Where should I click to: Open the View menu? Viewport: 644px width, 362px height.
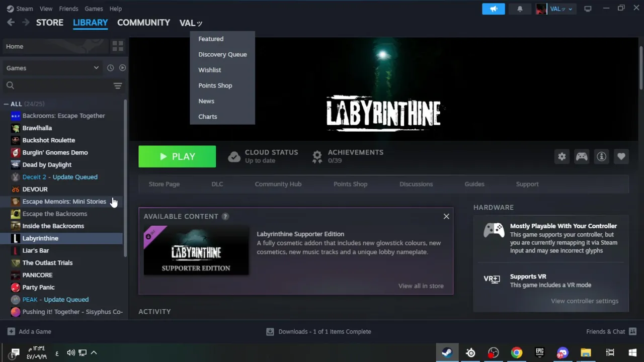[46, 9]
